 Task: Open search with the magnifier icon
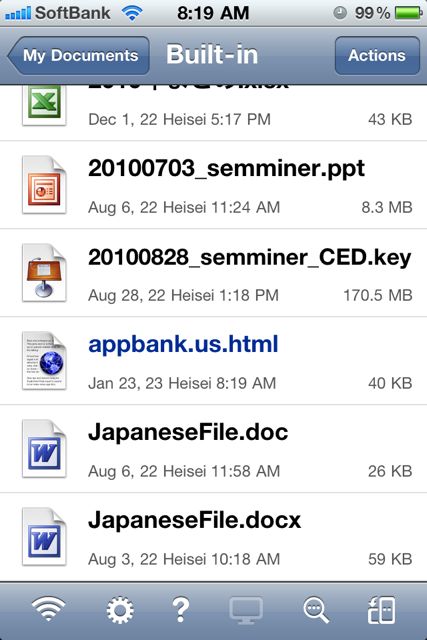click(x=316, y=610)
